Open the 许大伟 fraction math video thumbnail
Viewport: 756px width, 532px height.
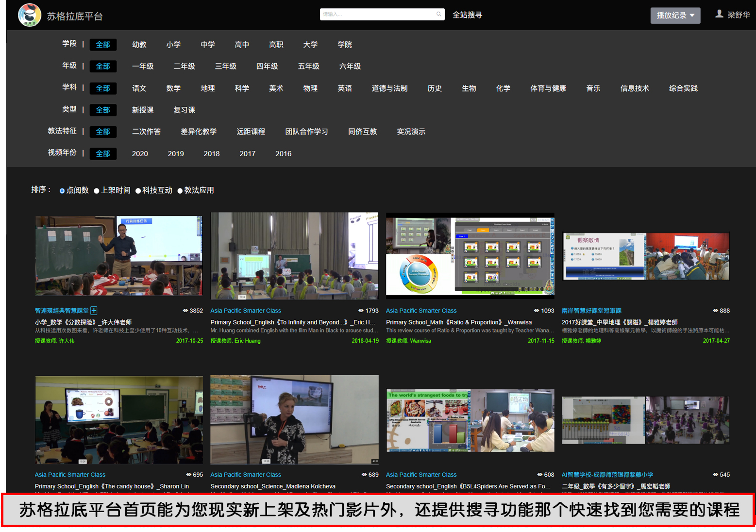119,256
